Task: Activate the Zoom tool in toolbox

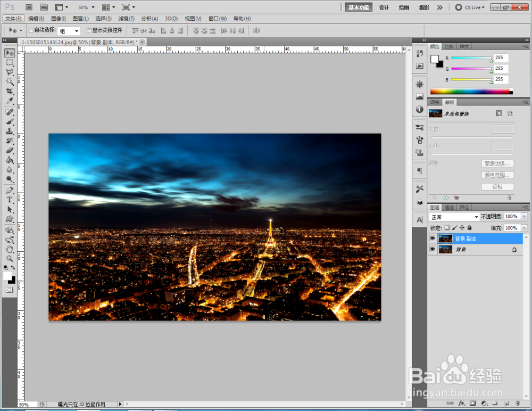Action: 10,259
